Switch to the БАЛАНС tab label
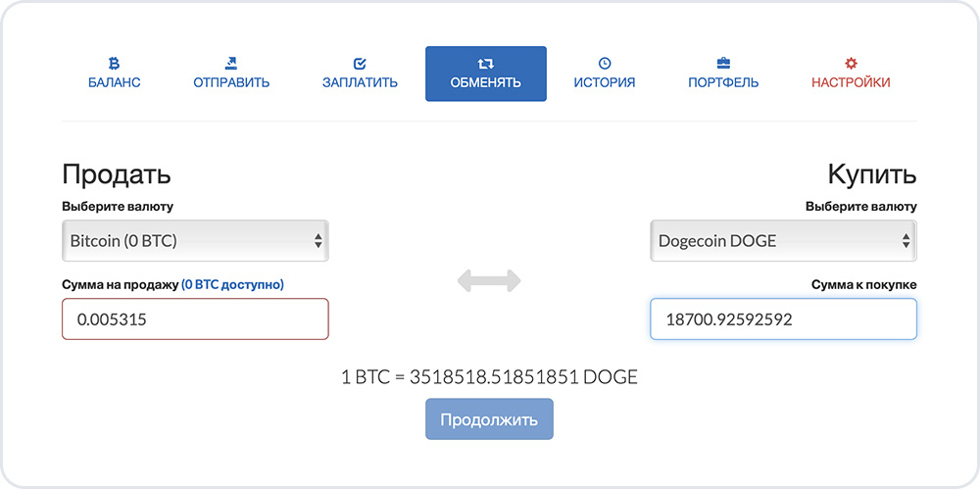 click(115, 82)
